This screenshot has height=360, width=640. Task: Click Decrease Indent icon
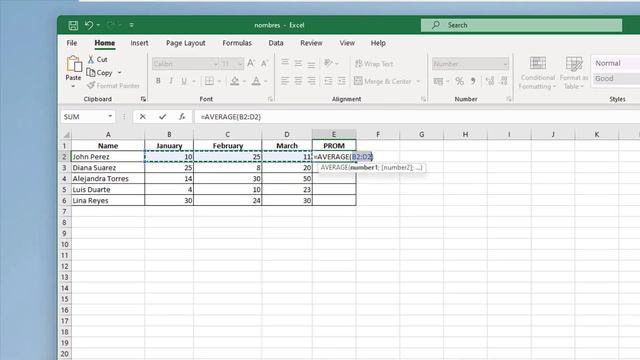pos(328,81)
